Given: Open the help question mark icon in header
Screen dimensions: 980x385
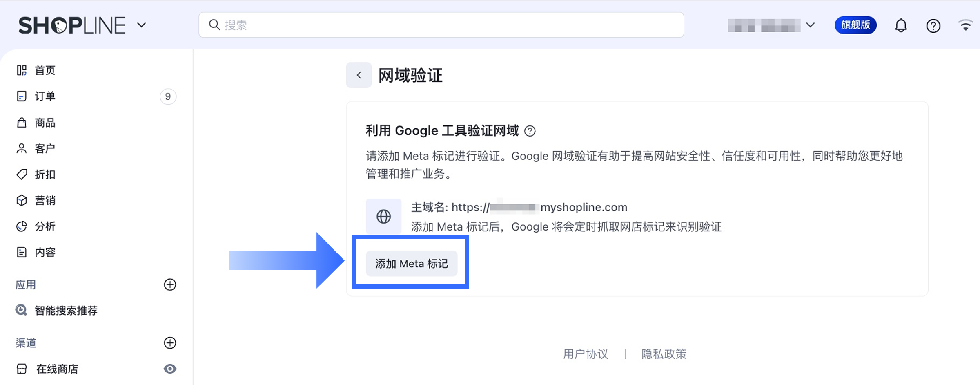Looking at the screenshot, I should pyautogui.click(x=933, y=26).
